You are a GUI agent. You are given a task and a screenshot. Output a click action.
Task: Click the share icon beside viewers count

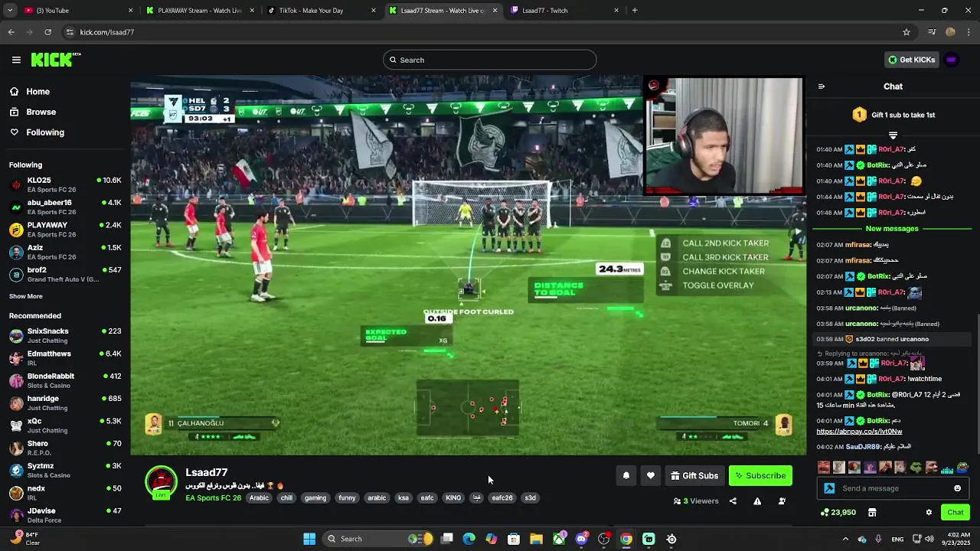733,501
